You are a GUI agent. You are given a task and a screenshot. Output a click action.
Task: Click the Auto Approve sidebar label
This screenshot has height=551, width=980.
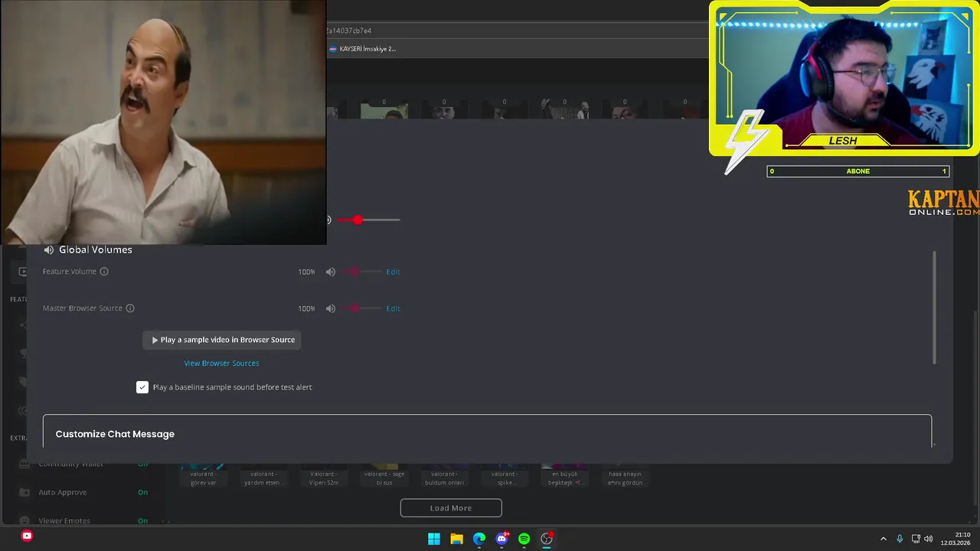point(63,492)
